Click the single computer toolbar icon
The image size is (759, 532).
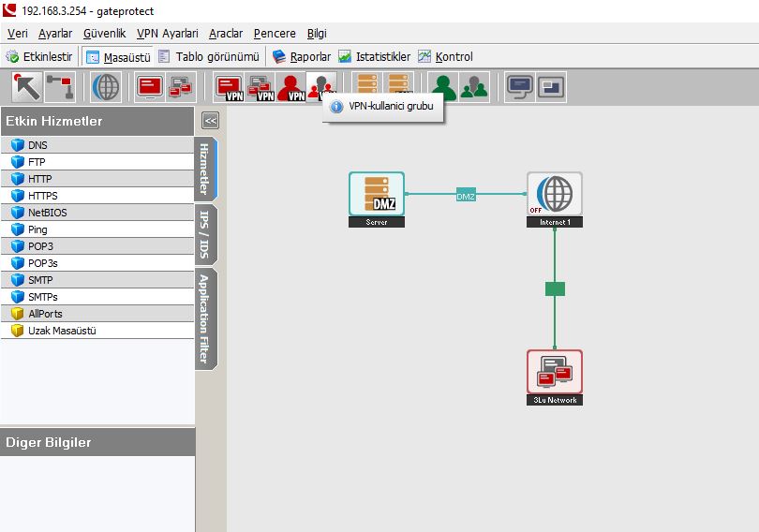tap(149, 88)
